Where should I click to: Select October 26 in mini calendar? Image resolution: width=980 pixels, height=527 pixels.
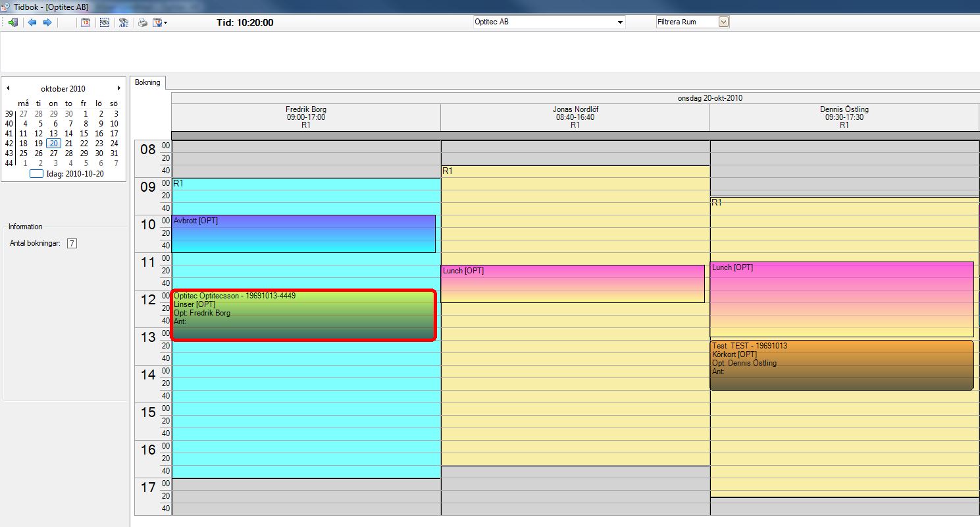(38, 153)
